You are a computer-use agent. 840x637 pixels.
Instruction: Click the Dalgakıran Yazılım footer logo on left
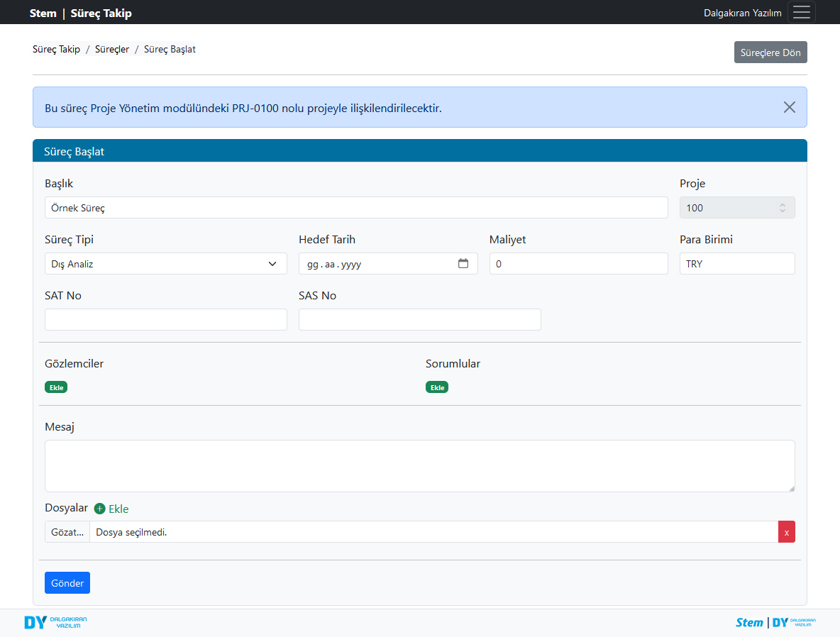click(55, 622)
